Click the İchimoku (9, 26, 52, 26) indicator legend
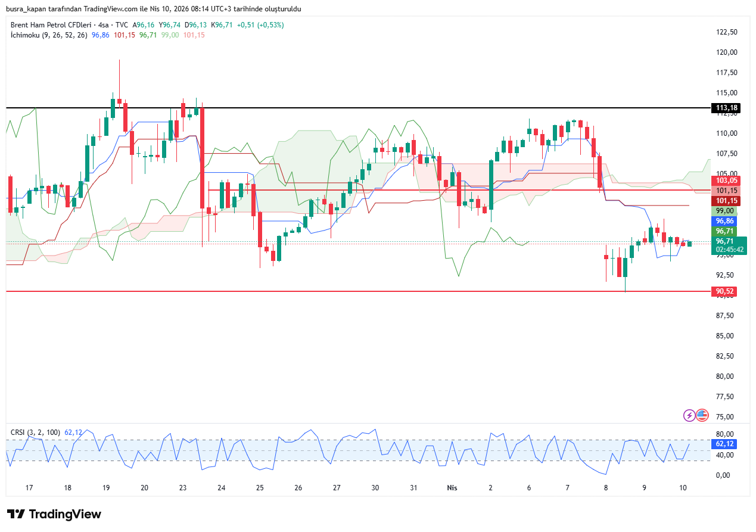This screenshot has height=532, width=756. [49, 35]
